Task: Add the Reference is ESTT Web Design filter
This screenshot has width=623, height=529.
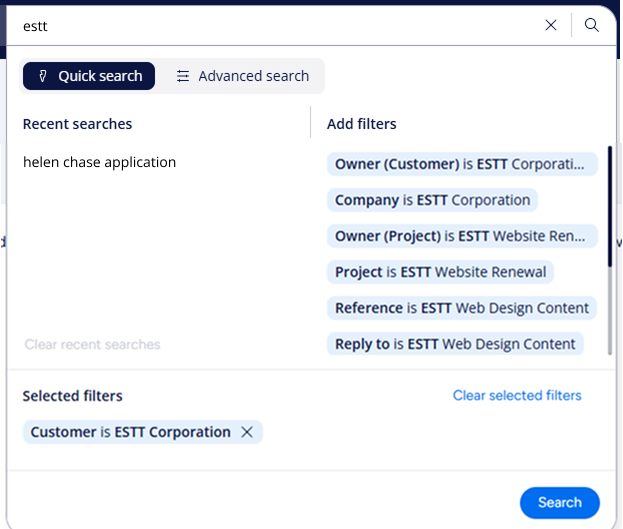Action: pos(461,308)
